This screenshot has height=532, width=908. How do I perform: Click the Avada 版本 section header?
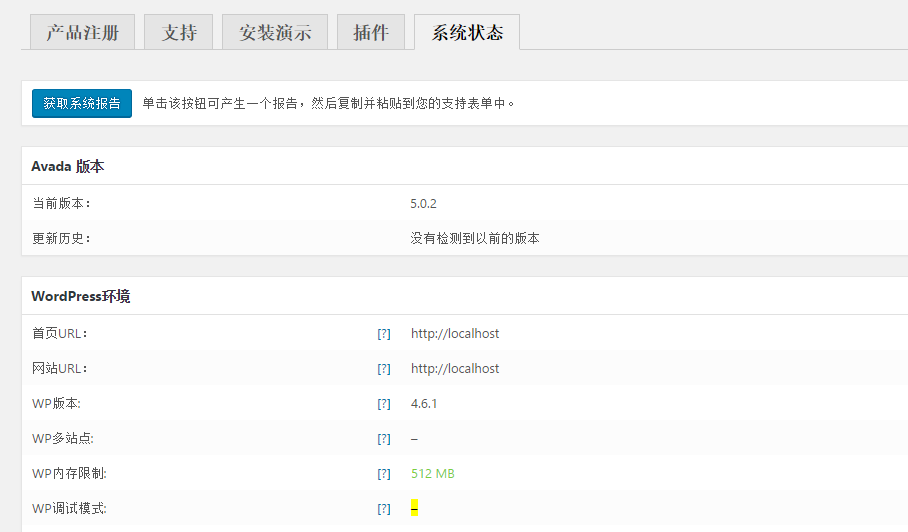click(68, 166)
